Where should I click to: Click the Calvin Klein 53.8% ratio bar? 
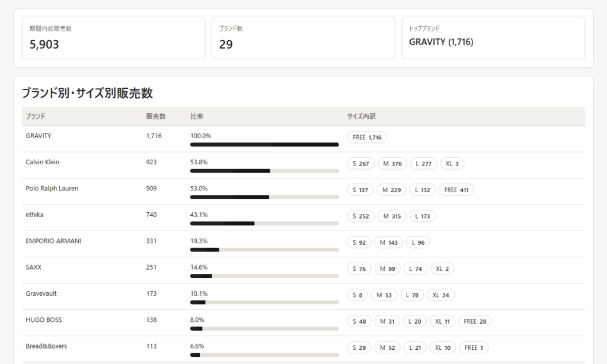point(264,171)
